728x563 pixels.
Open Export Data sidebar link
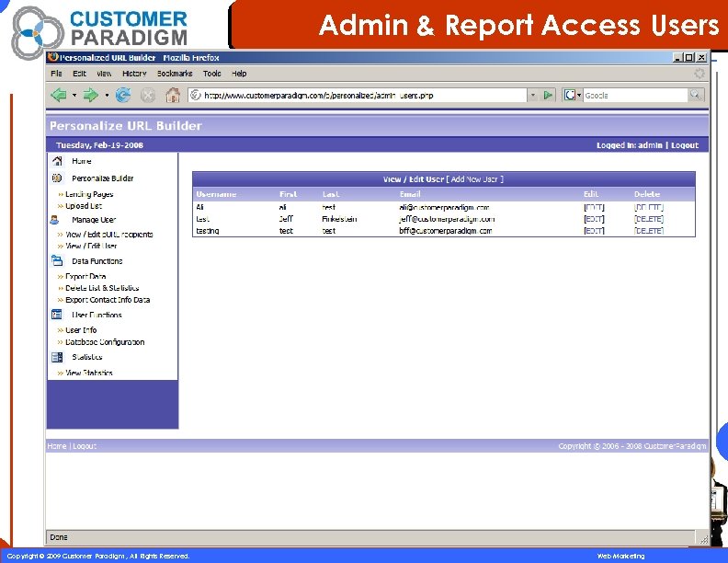pyautogui.click(x=85, y=276)
